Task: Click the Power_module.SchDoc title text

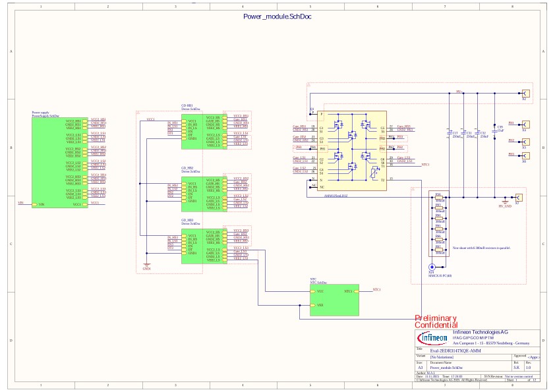Action: coord(277,16)
